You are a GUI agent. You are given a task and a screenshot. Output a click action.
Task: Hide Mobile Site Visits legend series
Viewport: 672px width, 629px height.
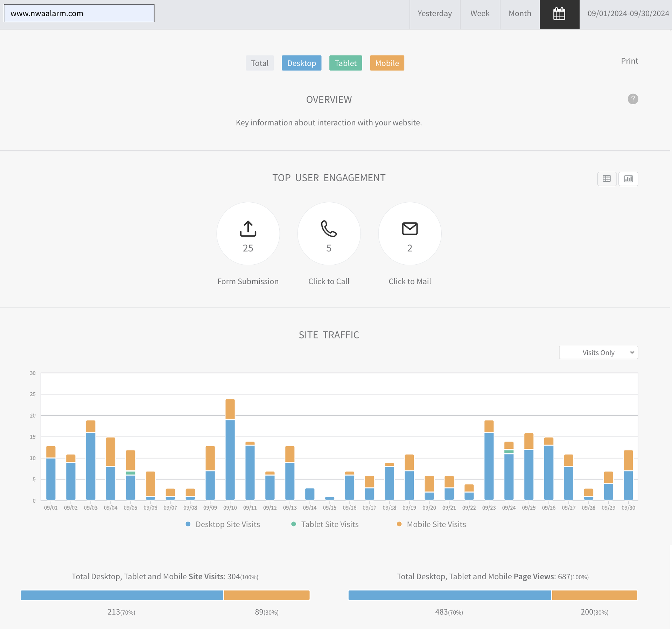436,524
